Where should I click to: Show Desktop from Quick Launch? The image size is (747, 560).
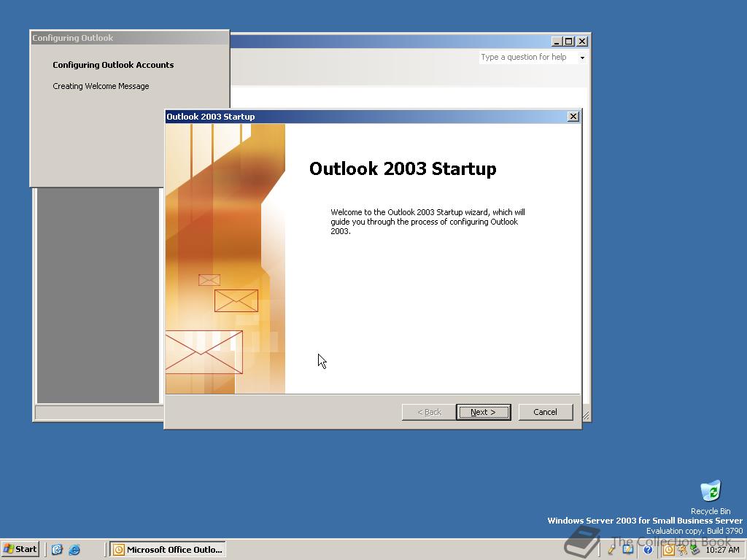57,550
